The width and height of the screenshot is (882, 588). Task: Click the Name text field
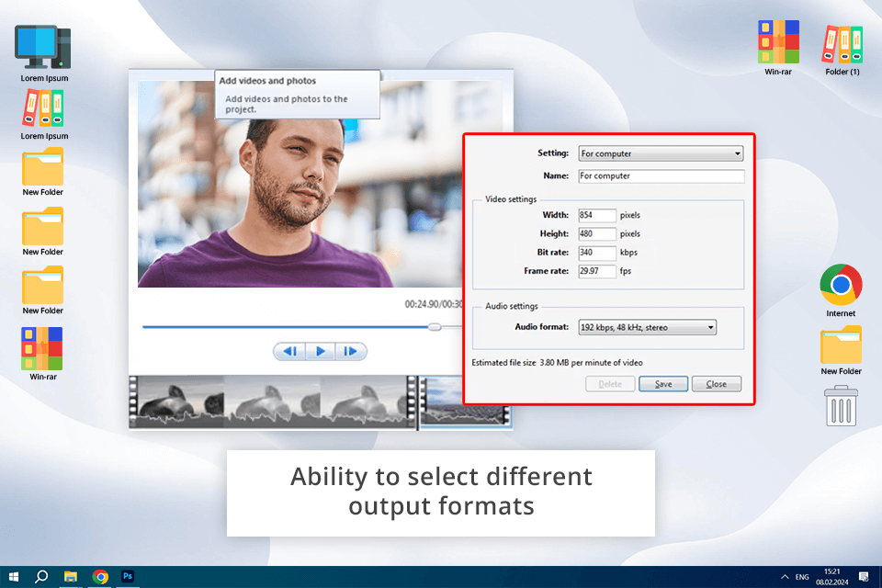pos(660,175)
